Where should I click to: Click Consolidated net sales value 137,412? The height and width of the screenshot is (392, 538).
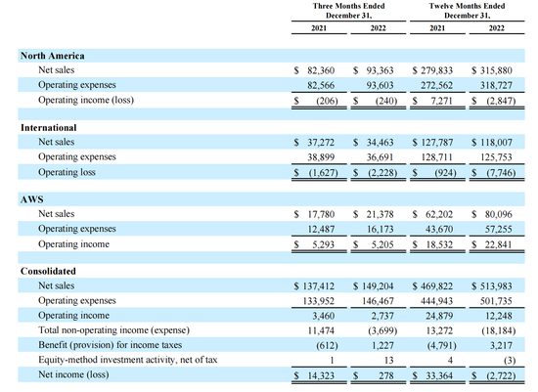click(x=319, y=286)
